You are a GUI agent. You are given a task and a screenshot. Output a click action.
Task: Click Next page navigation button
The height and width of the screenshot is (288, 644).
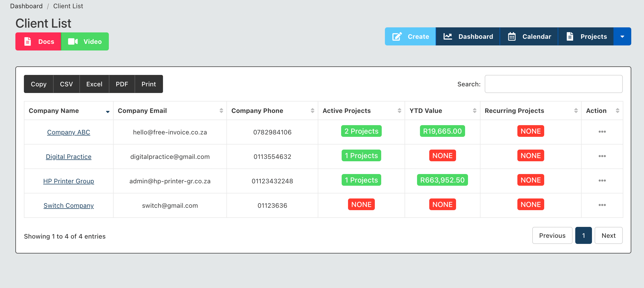coord(609,235)
